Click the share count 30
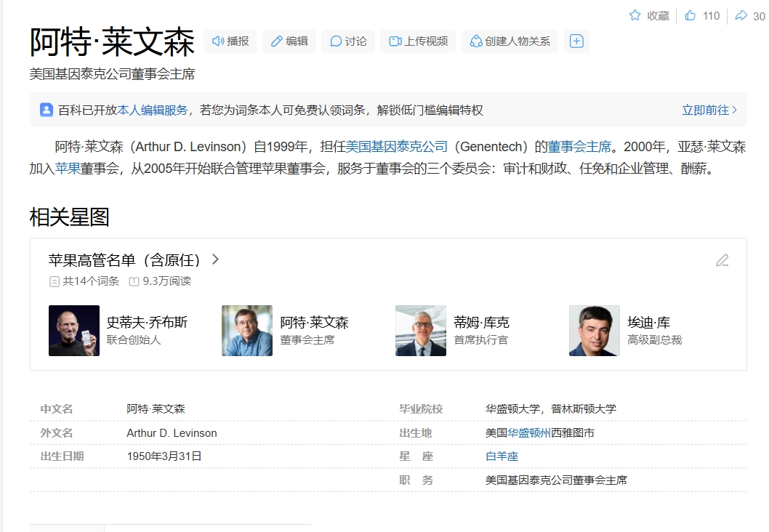This screenshot has width=769, height=532. tap(760, 16)
